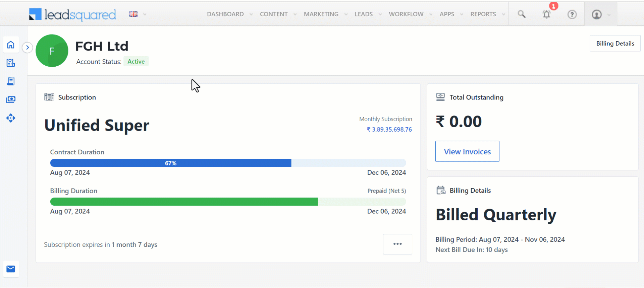Image resolution: width=644 pixels, height=288 pixels.
Task: Open the three-dots subscription options button
Action: (x=397, y=244)
